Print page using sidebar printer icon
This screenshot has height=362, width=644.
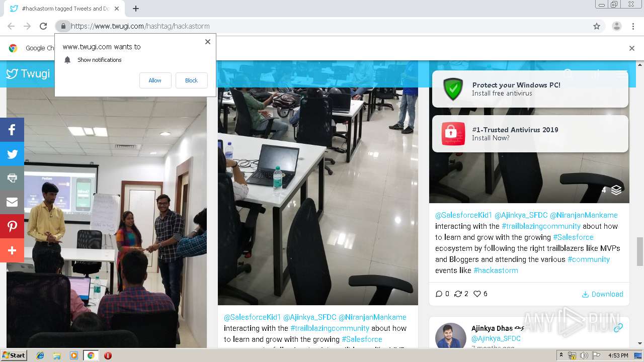pyautogui.click(x=12, y=178)
